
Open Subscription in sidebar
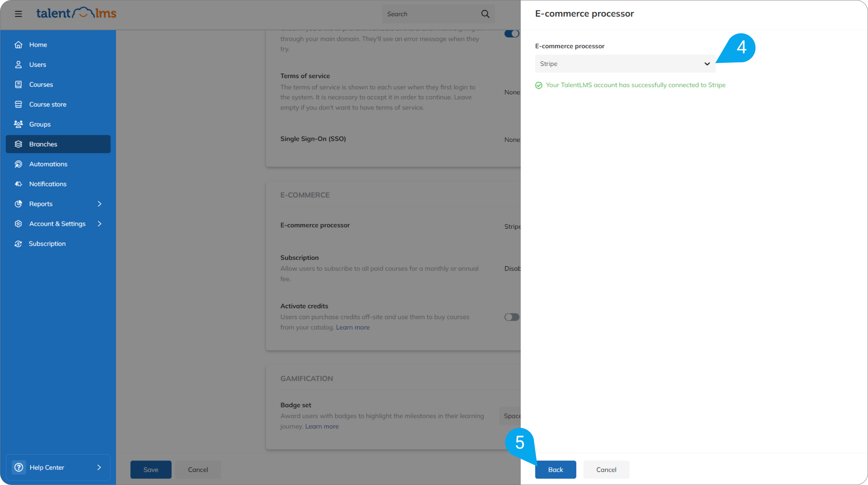tap(58, 244)
